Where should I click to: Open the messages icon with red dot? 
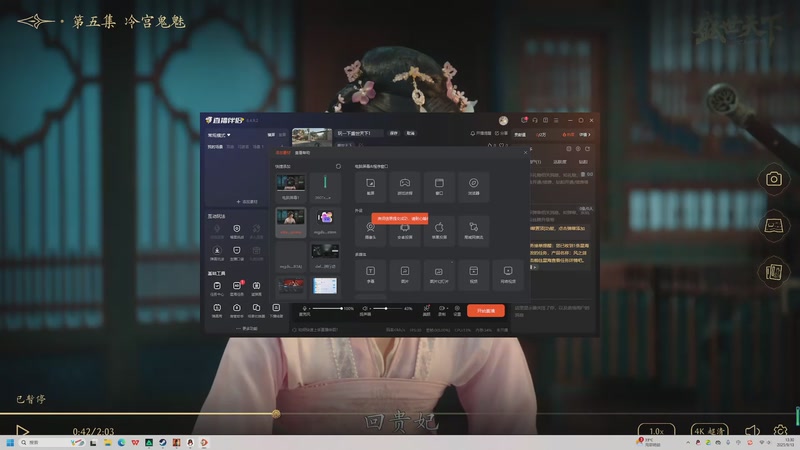524,120
